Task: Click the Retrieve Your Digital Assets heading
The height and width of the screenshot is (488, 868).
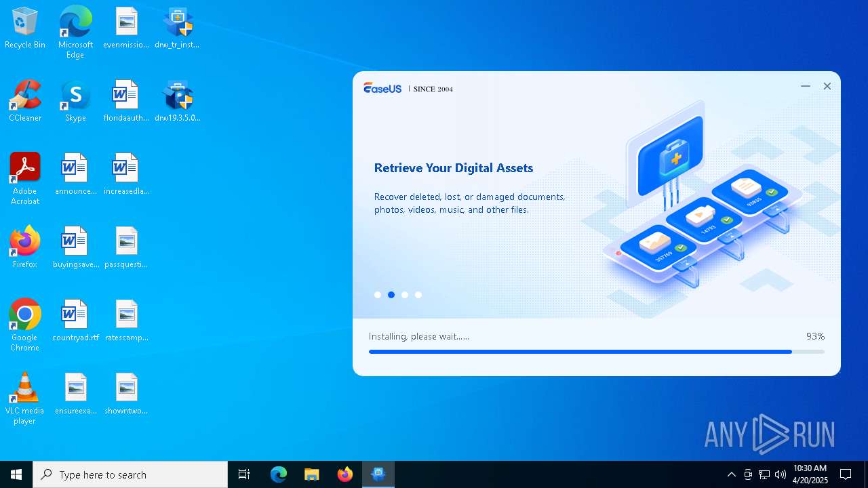Action: click(x=454, y=168)
